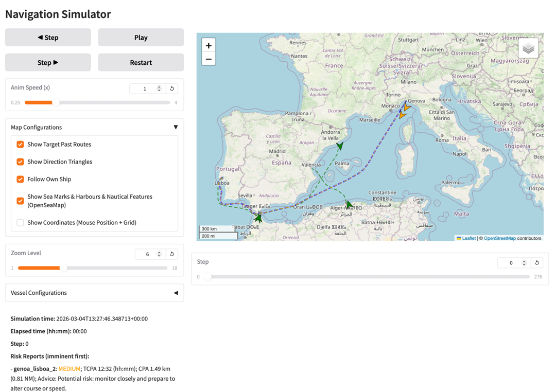Screen dimensions: 555x392
Task: Click the Palma label on the map
Action: coord(342,163)
